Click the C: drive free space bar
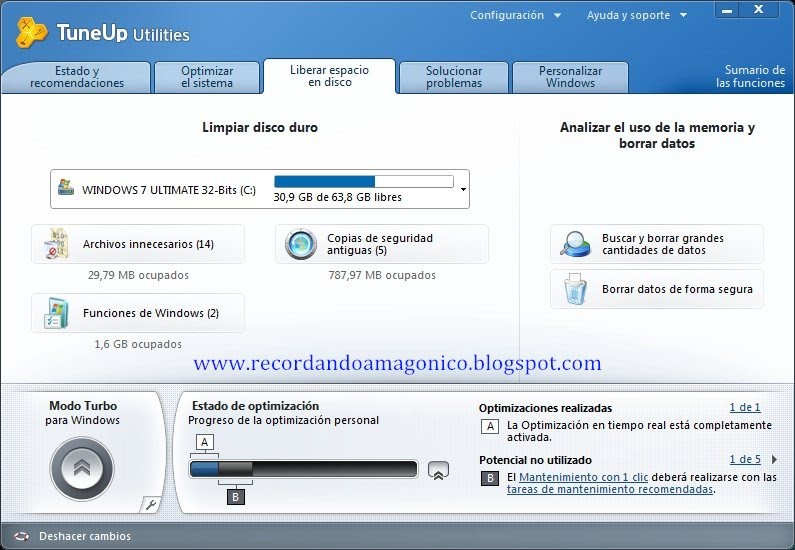The image size is (795, 550). click(364, 181)
